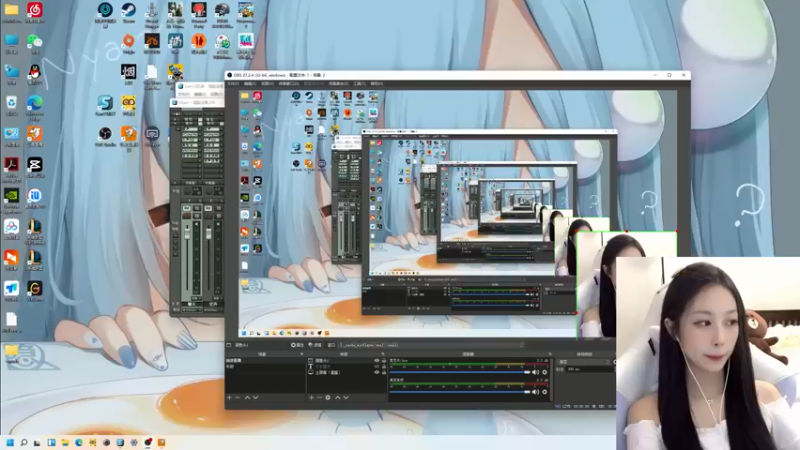
Task: Open window selection dropdown in source toolbar
Action: click(432, 345)
